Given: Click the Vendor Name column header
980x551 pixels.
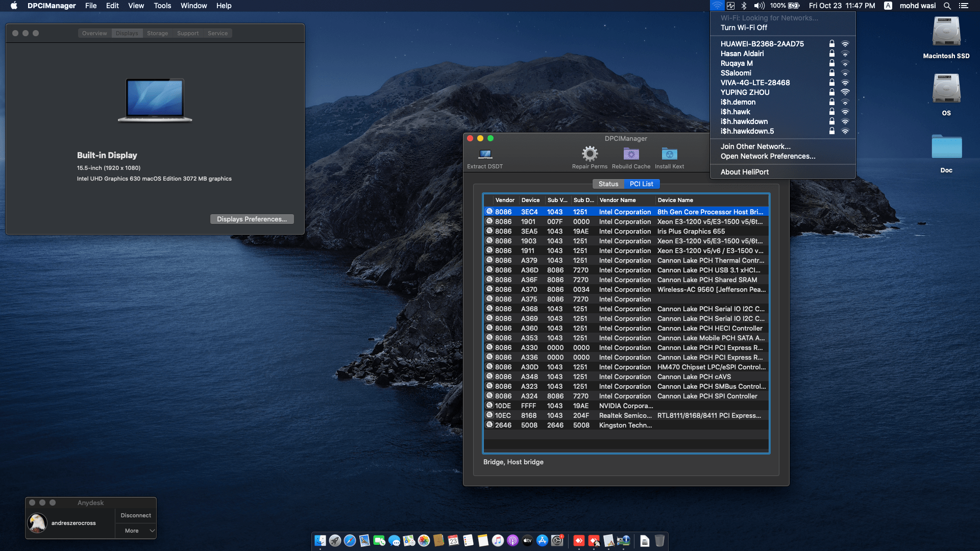Looking at the screenshot, I should (626, 200).
